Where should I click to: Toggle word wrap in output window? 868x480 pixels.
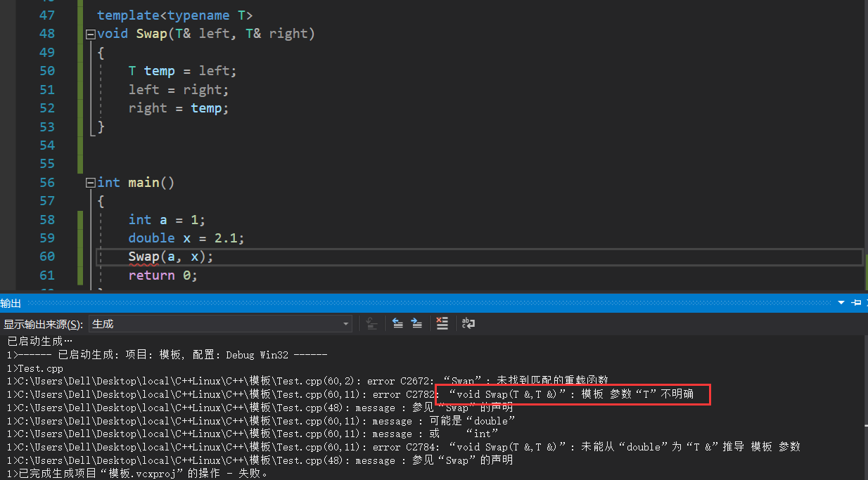(468, 323)
